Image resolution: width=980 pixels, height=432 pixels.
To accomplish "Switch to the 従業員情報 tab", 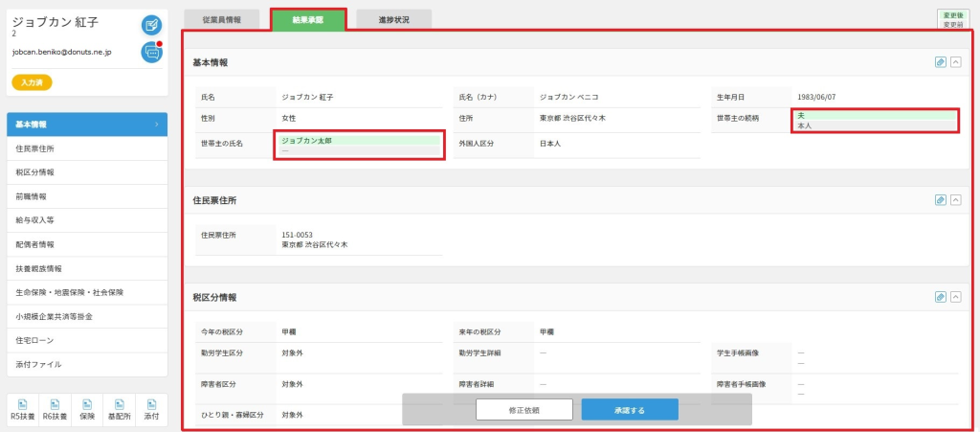I will (222, 19).
